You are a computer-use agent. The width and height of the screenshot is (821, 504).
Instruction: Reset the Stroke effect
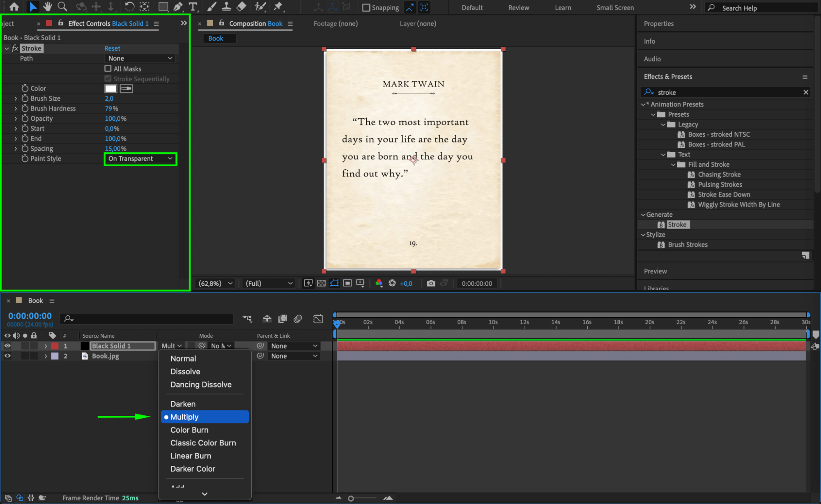point(112,48)
